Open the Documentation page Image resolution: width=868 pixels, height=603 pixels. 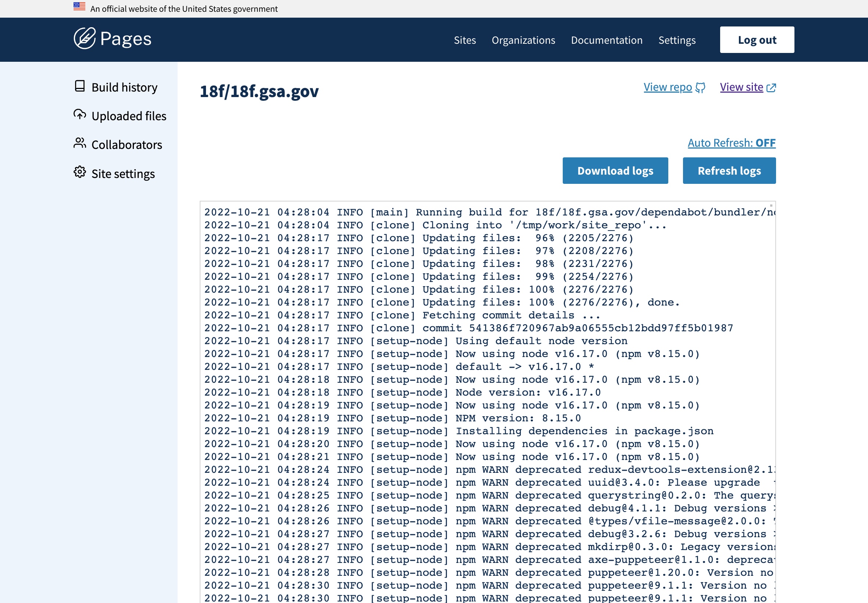[606, 40]
